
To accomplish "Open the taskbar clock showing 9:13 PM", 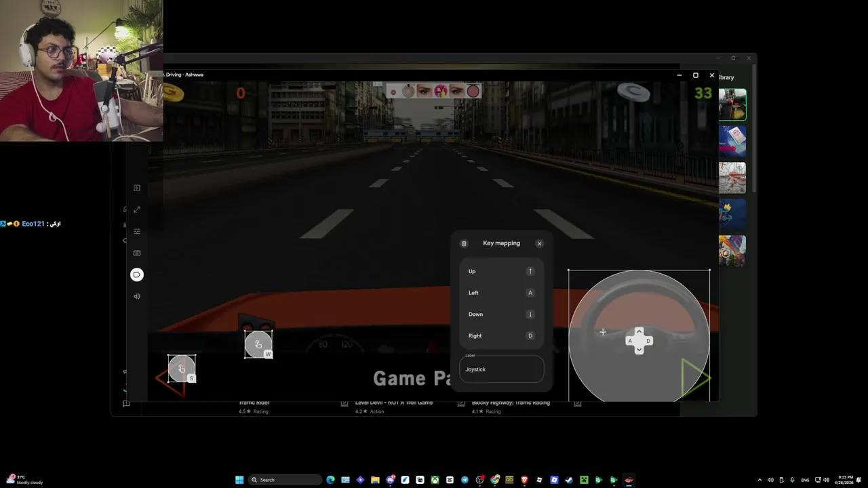I will click(x=844, y=480).
